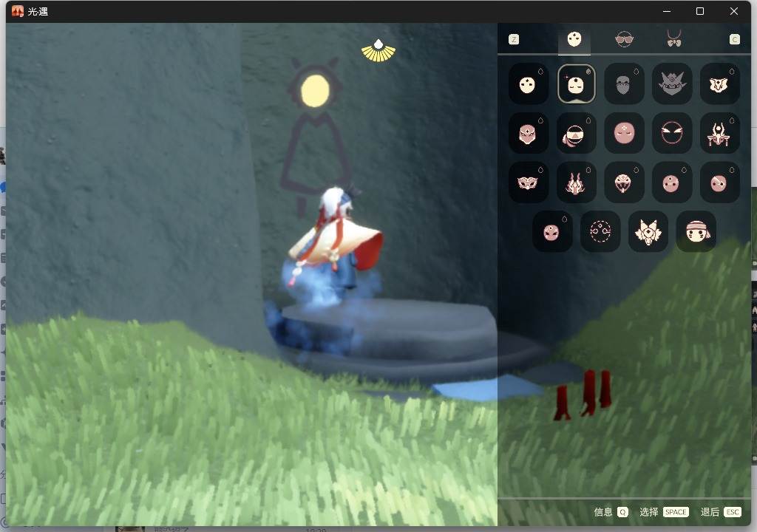Click the 信息 Q info button
The image size is (757, 532).
tap(611, 512)
